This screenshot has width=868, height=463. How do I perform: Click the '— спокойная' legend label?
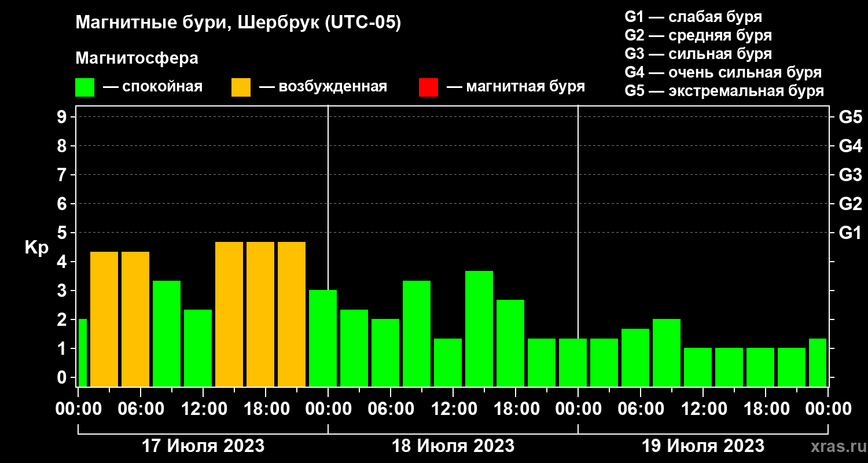[153, 87]
